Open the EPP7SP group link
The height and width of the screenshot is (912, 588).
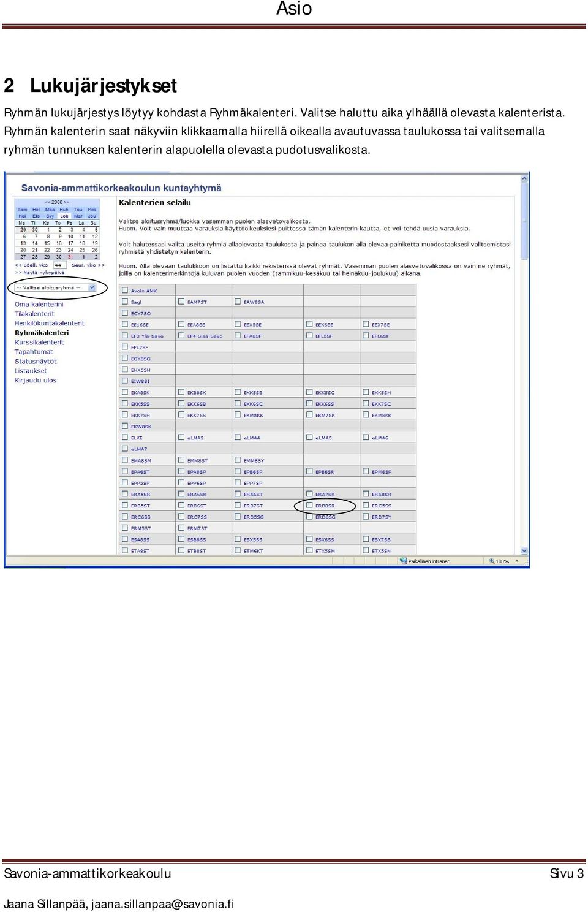(x=253, y=483)
